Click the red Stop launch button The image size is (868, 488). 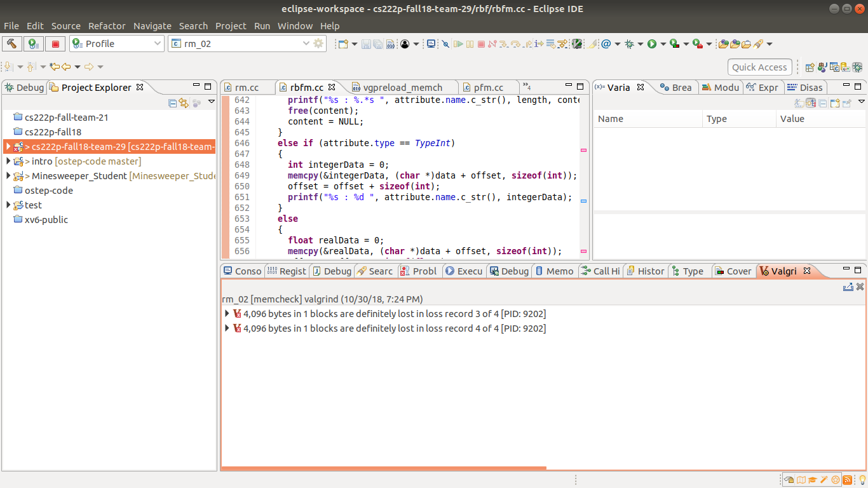point(55,44)
